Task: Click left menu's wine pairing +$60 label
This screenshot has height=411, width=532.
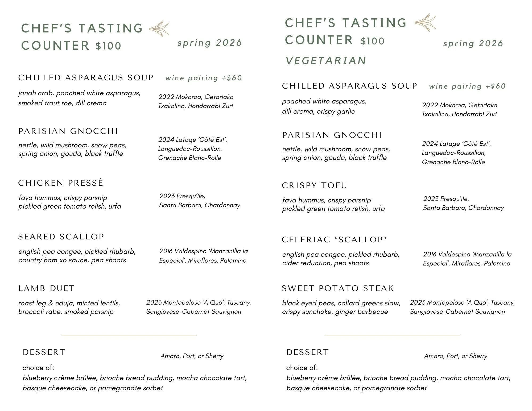Action: point(204,78)
